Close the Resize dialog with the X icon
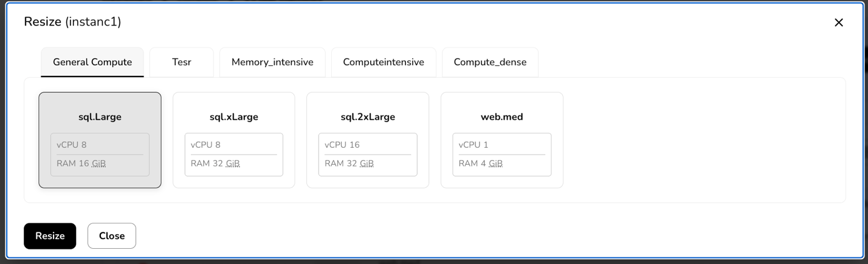Screen dimensions: 868x264 coord(839,23)
